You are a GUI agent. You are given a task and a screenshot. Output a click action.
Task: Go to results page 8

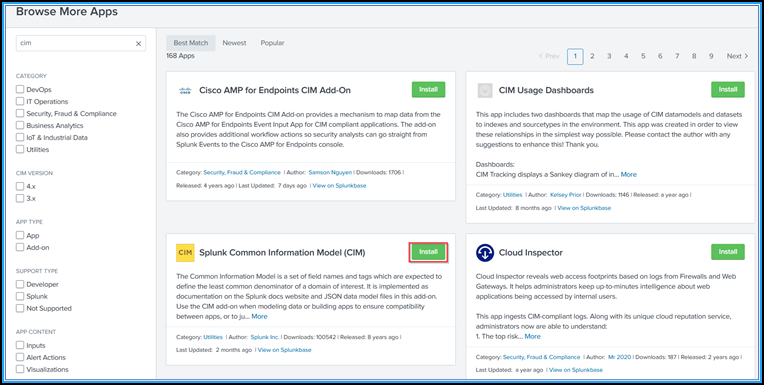click(694, 56)
